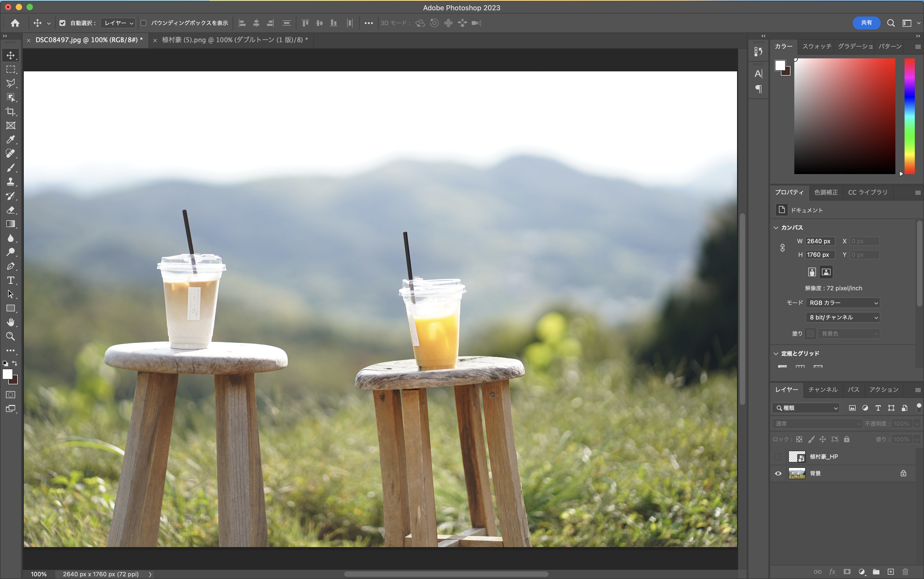Select the Eyedropper tool

tap(11, 139)
